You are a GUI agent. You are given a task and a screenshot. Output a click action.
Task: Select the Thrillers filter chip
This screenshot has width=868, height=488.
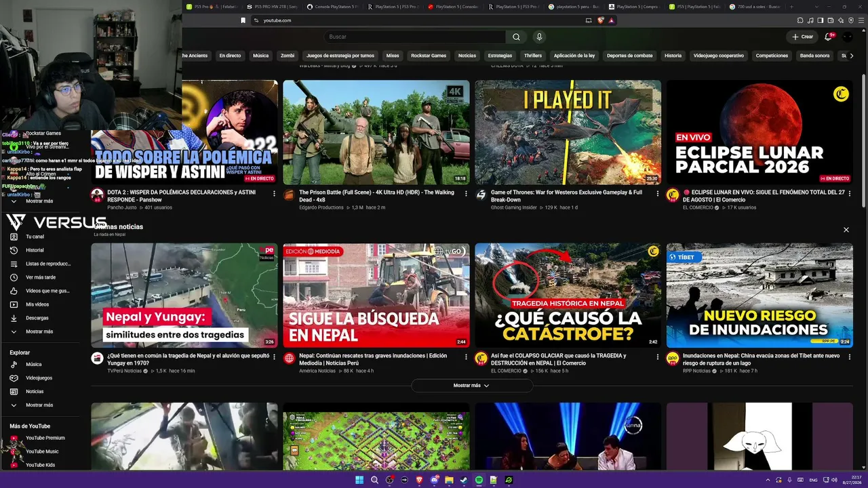pos(533,56)
